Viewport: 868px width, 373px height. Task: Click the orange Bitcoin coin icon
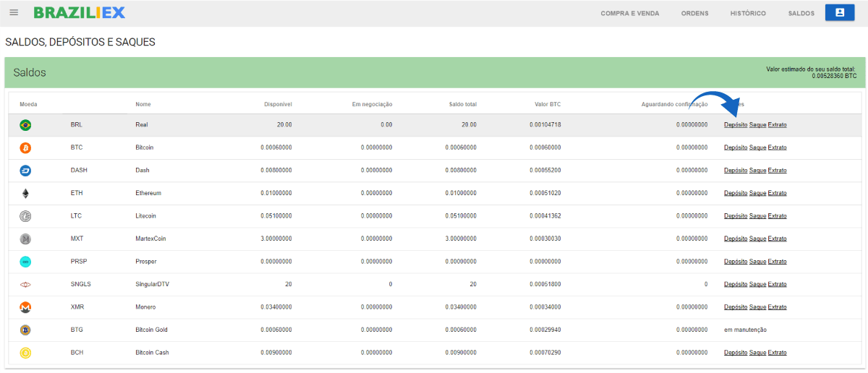pyautogui.click(x=25, y=147)
